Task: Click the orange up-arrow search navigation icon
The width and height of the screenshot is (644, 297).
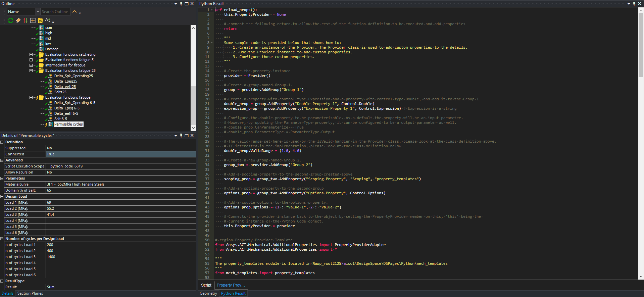Action: tap(75, 12)
